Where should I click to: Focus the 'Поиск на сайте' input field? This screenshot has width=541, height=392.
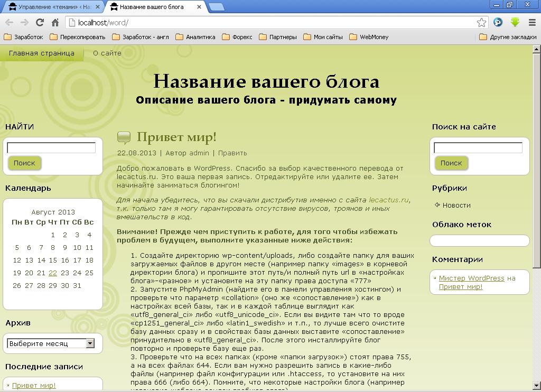pos(478,148)
